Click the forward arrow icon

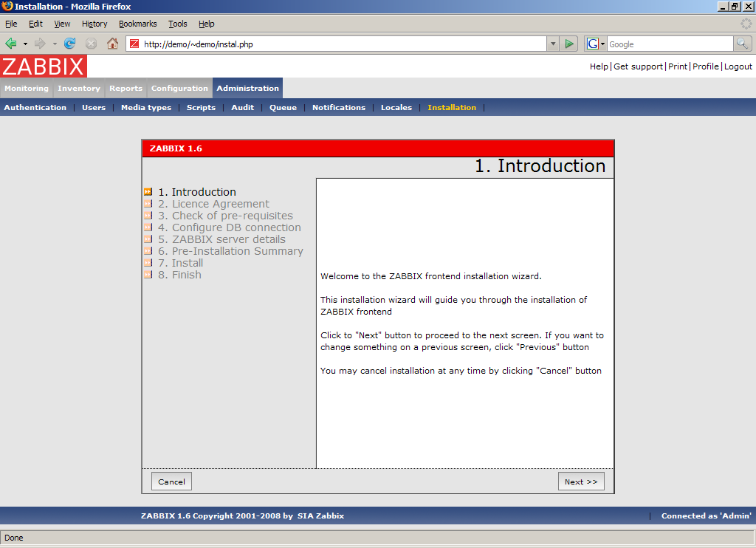[x=40, y=44]
